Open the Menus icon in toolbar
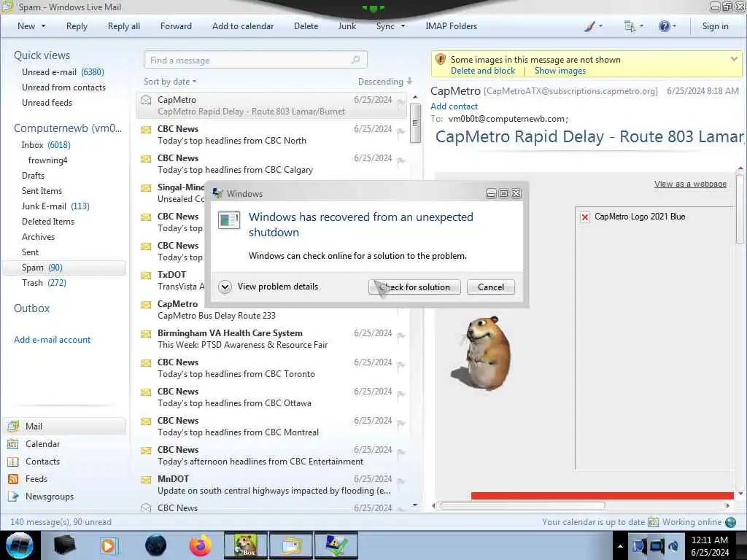The width and height of the screenshot is (747, 560). (x=630, y=26)
